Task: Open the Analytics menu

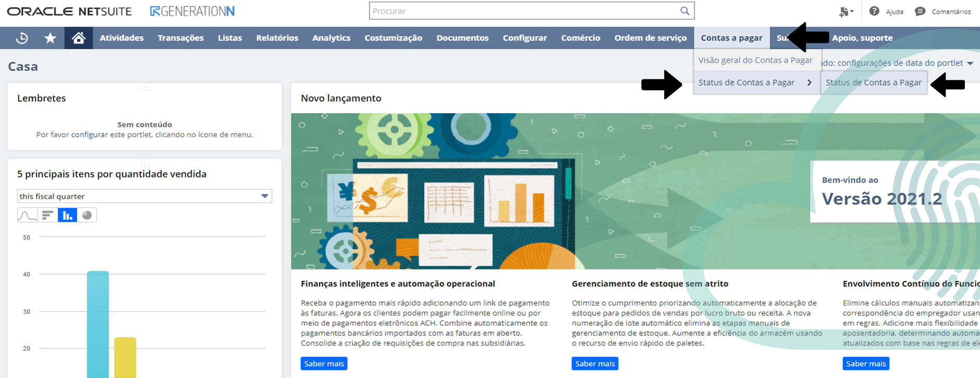Action: [331, 38]
